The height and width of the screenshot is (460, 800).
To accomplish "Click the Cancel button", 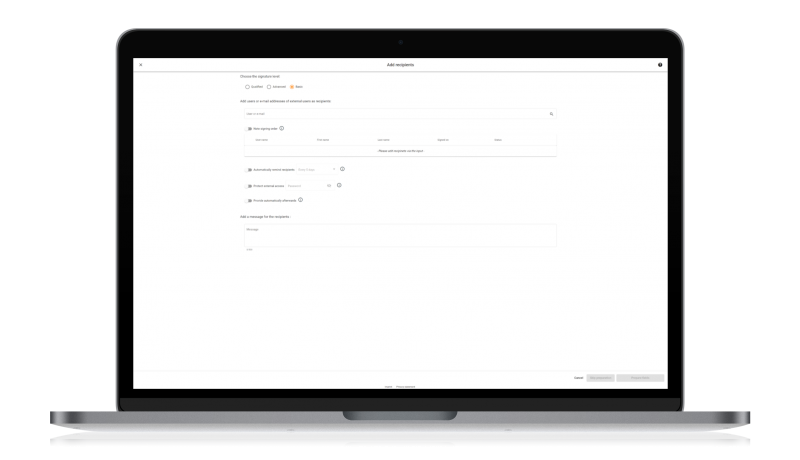I will (578, 378).
